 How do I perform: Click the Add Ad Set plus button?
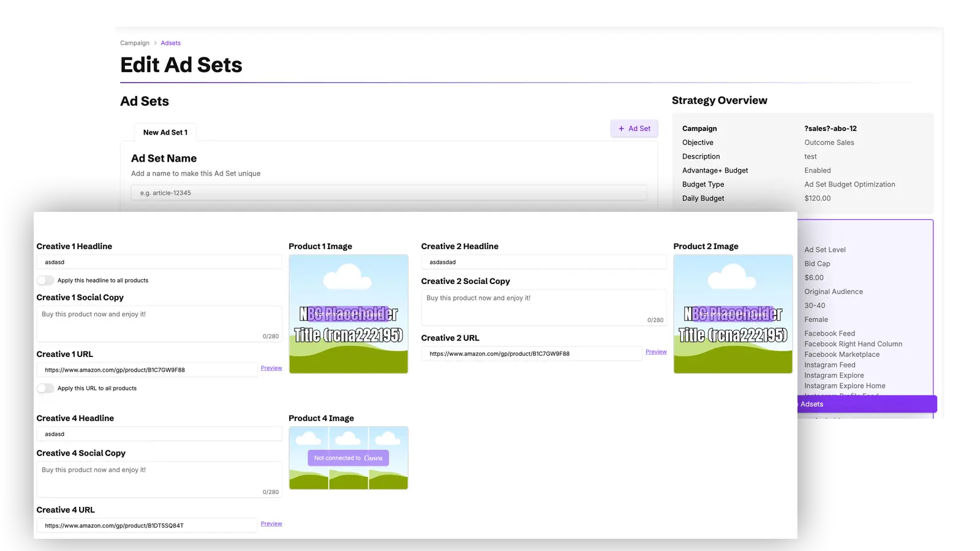pos(634,129)
